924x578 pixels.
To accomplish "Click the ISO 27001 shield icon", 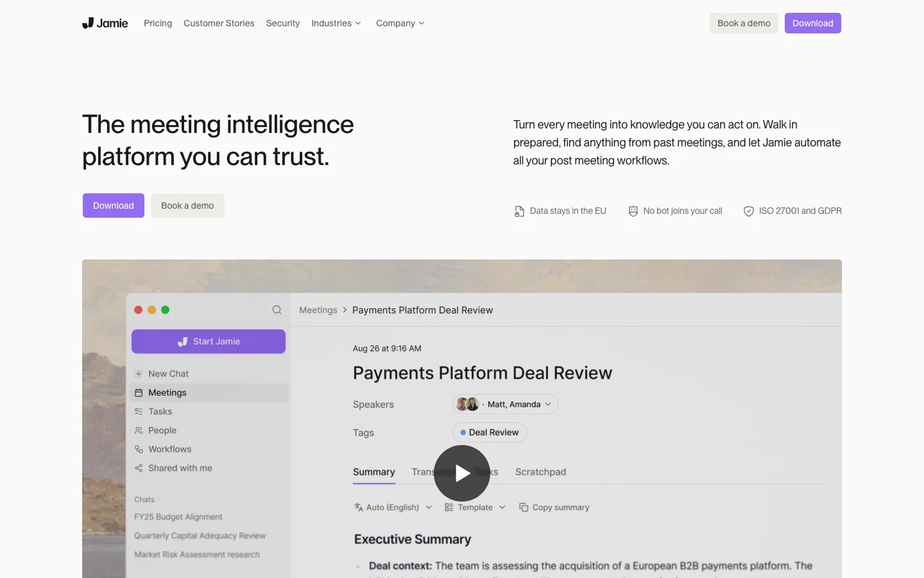I will (x=748, y=211).
